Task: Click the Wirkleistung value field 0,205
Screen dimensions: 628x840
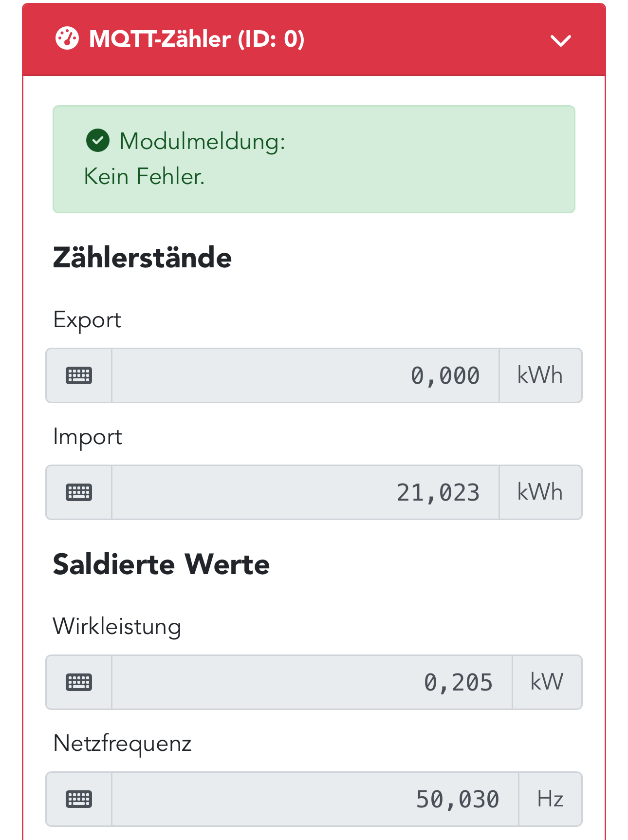Action: pyautogui.click(x=312, y=682)
